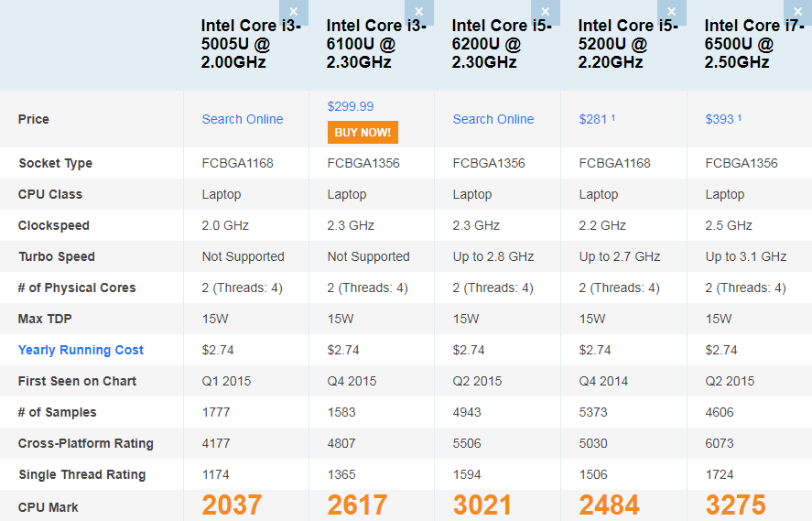Remove the Intel Core i3-6100U column
The height and width of the screenshot is (521, 812).
418,12
